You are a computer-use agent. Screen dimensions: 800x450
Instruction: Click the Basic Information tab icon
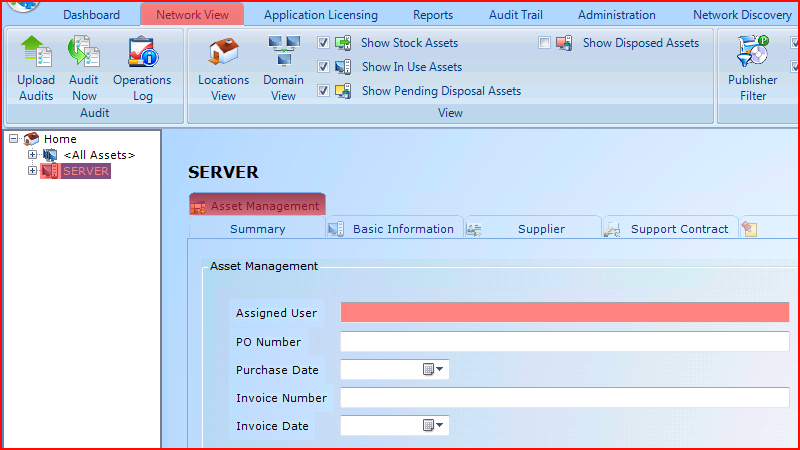(336, 229)
